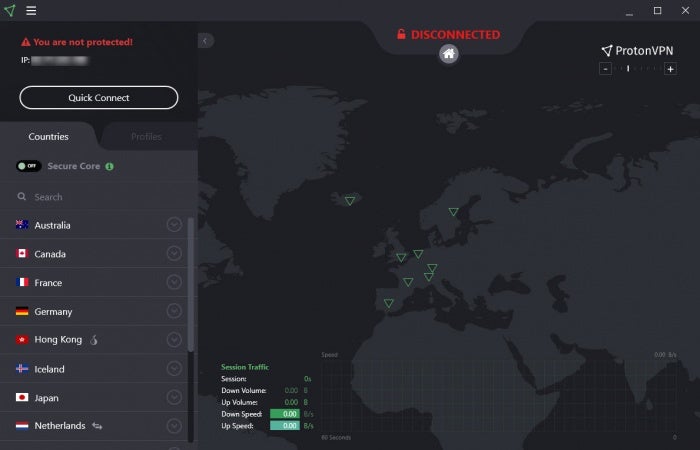This screenshot has width=700, height=450.
Task: Collapse the sidebar with the arrow button
Action: click(x=205, y=41)
